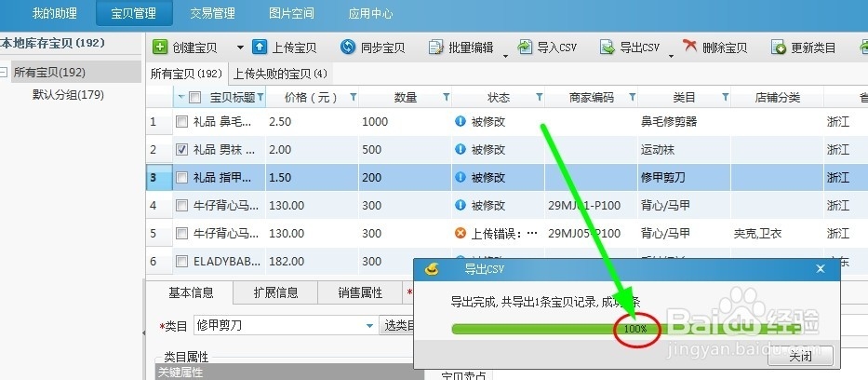Image resolution: width=868 pixels, height=380 pixels.
Task: Filter the 数量 column
Action: 447,98
